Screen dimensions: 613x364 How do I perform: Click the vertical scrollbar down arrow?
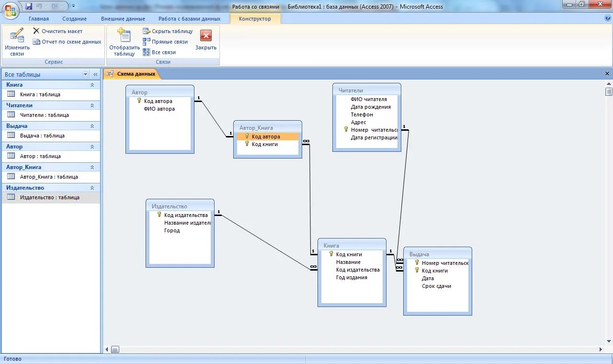609,341
